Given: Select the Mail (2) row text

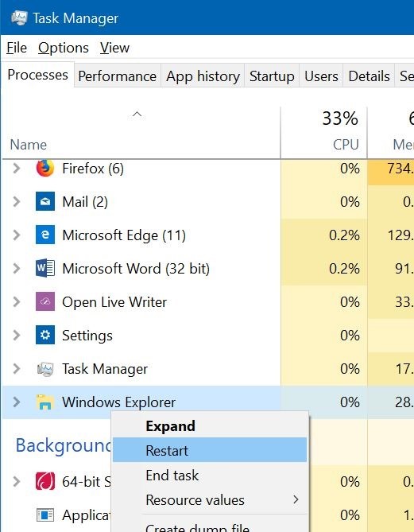Looking at the screenshot, I should pyautogui.click(x=85, y=202).
